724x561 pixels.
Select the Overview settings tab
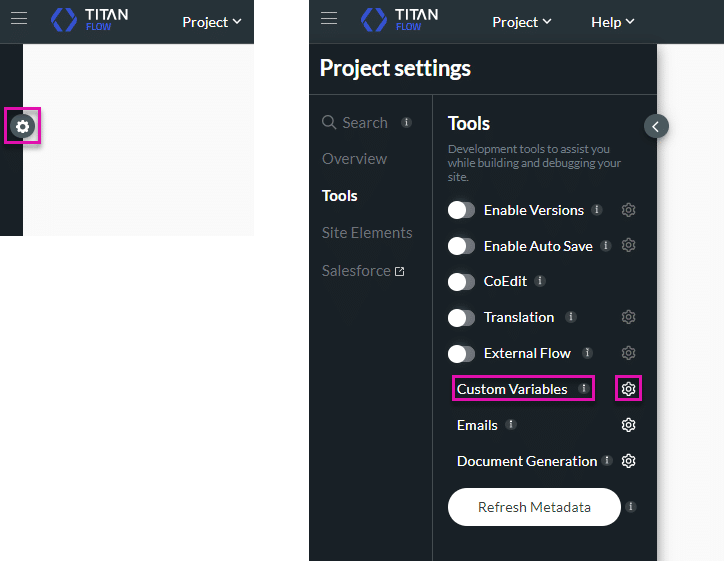[354, 159]
